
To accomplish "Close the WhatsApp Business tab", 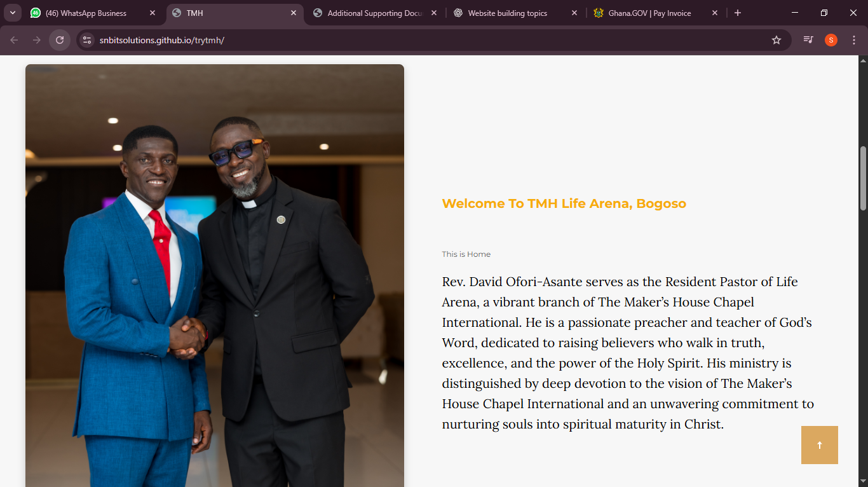I will click(x=153, y=13).
